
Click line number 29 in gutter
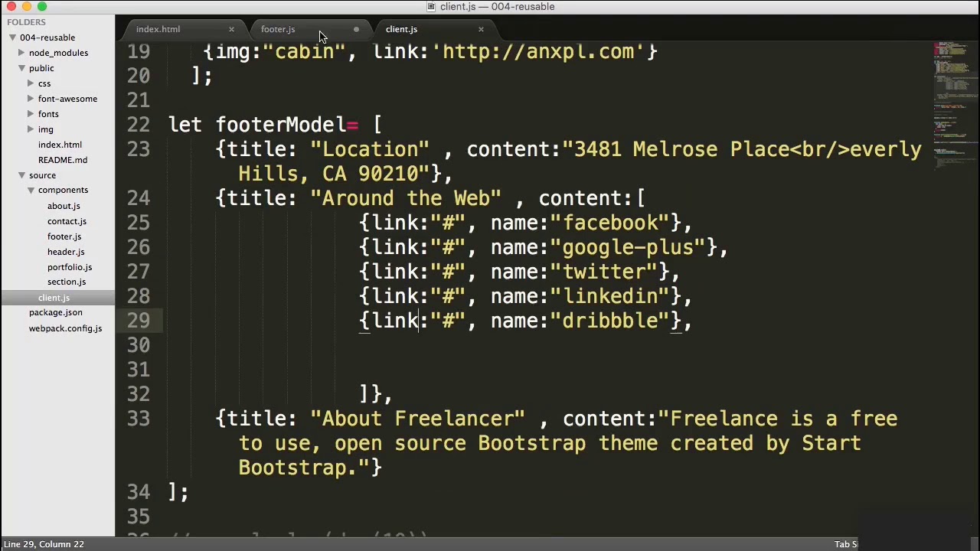pos(139,321)
